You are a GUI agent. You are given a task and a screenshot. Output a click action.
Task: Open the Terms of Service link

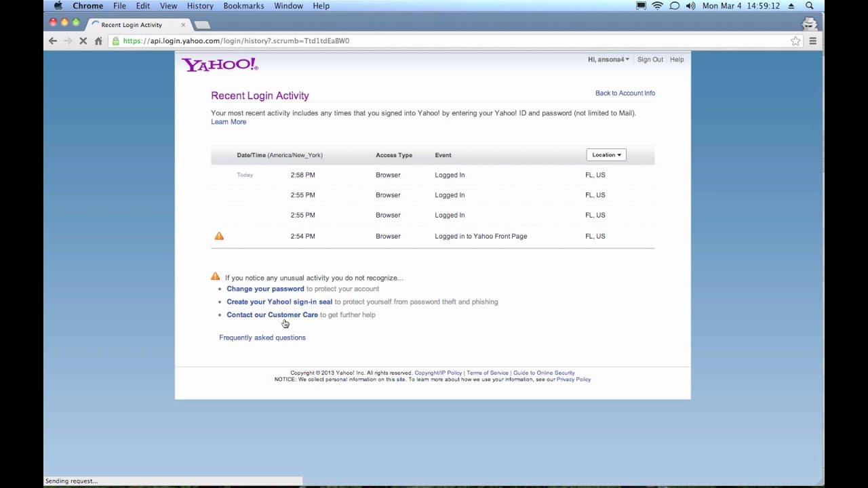(x=488, y=373)
